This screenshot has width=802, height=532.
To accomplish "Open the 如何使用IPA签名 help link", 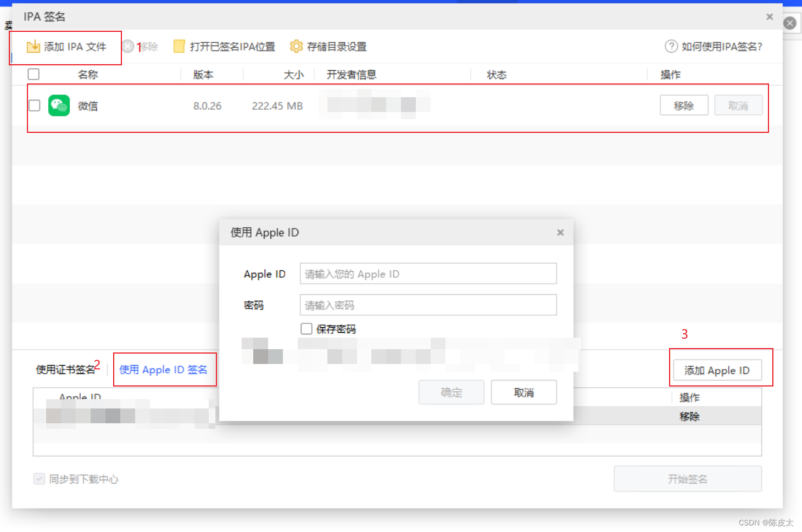I will click(x=722, y=47).
